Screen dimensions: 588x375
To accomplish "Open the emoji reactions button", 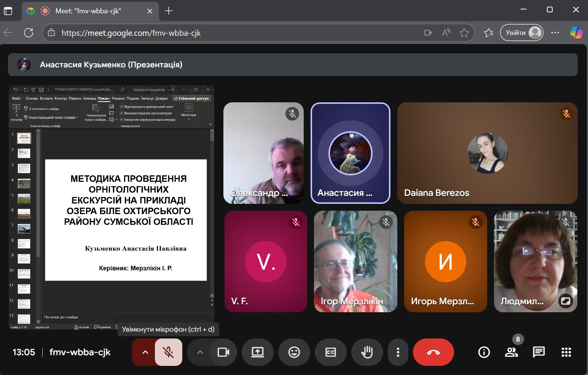I will [x=294, y=352].
